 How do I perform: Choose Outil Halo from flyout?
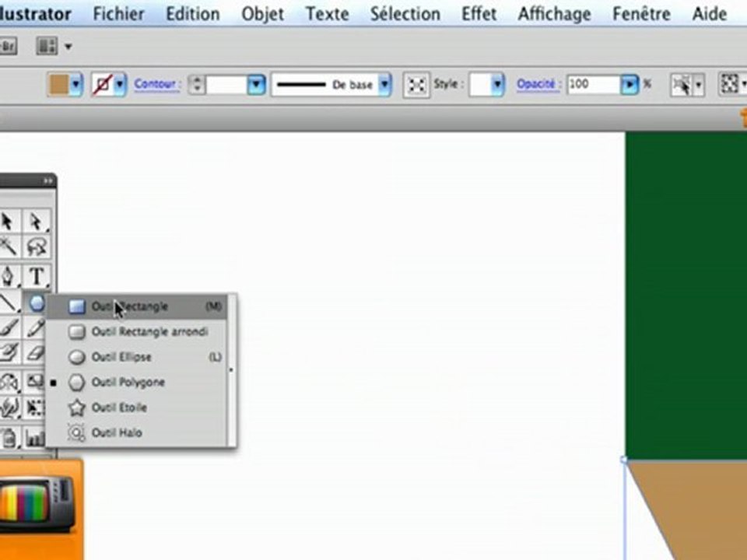136,433
